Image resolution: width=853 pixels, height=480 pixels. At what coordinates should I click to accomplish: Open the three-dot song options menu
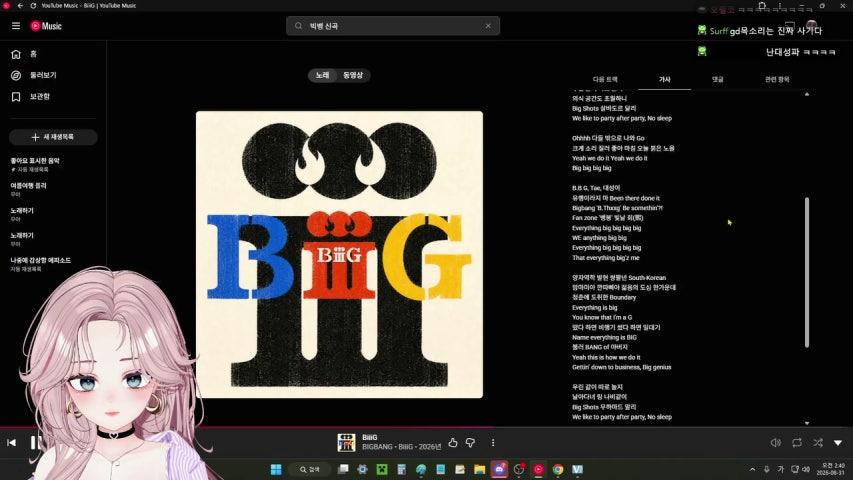(493, 443)
